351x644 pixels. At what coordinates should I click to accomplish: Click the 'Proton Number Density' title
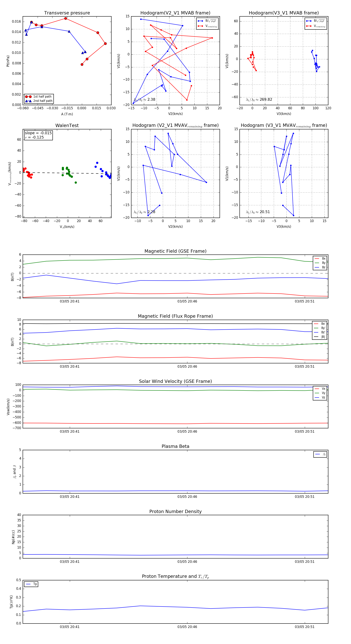175,511
